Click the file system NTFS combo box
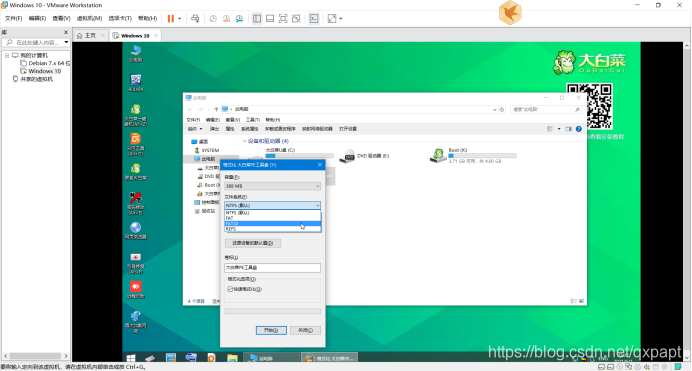This screenshot has width=692, height=371. pyautogui.click(x=272, y=206)
